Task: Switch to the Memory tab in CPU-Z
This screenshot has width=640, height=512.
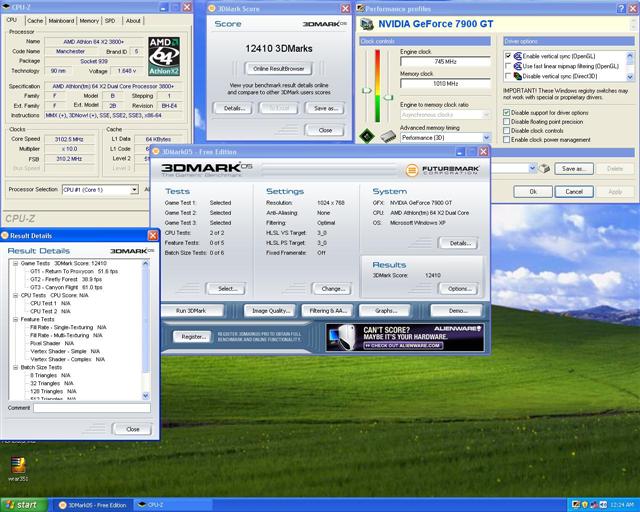Action: 89,20
